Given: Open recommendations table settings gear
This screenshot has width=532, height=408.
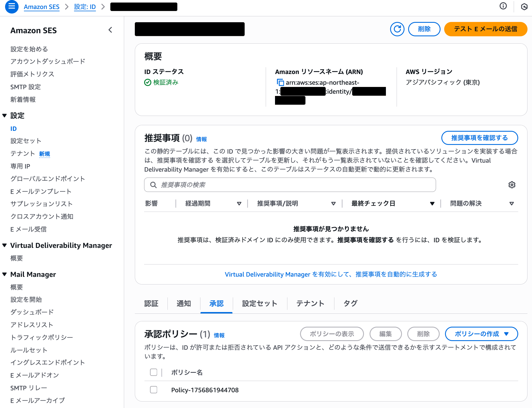Looking at the screenshot, I should coord(512,185).
